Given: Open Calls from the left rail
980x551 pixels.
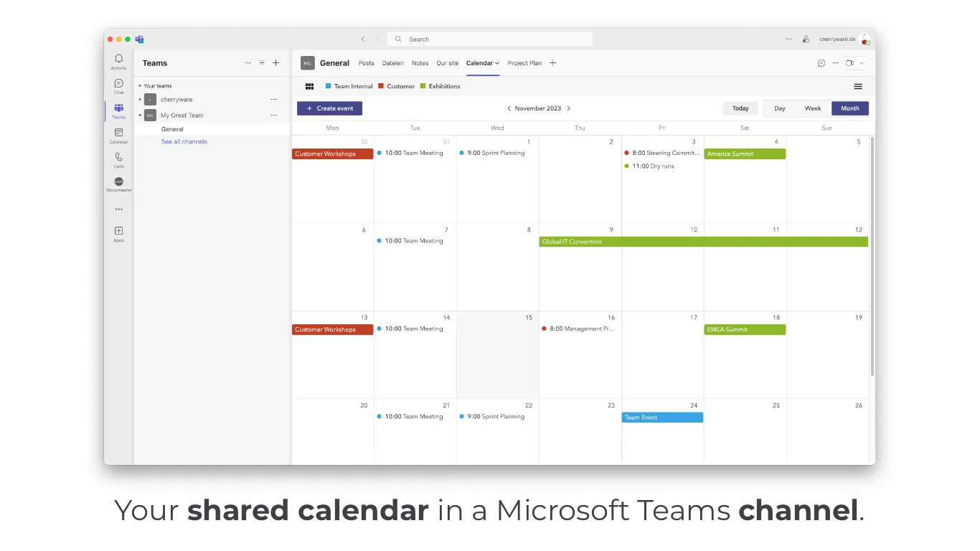Looking at the screenshot, I should coord(118,157).
